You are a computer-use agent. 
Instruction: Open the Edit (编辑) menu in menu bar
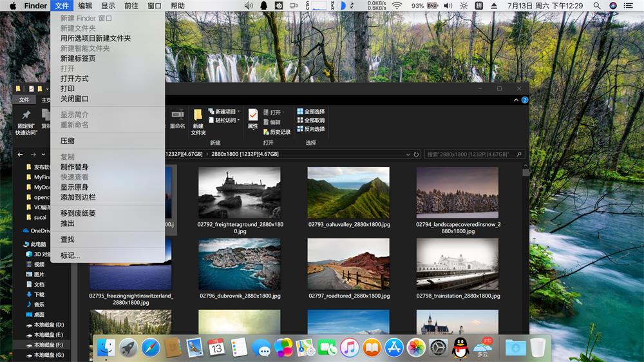85,6
